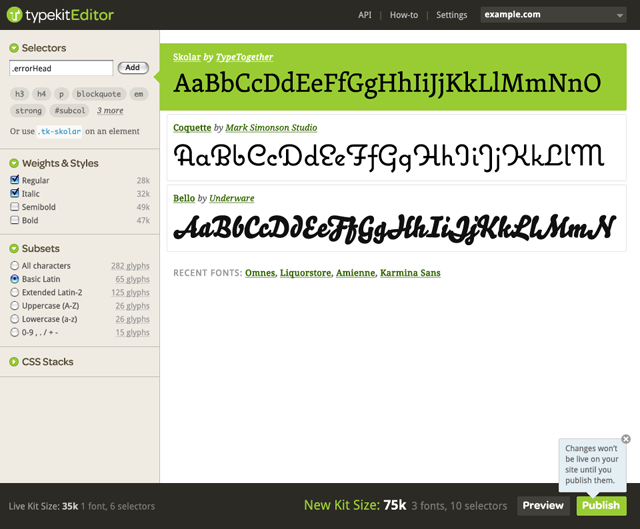Click the blockquote selector tag
Viewport: 640px width, 529px height.
tap(99, 94)
